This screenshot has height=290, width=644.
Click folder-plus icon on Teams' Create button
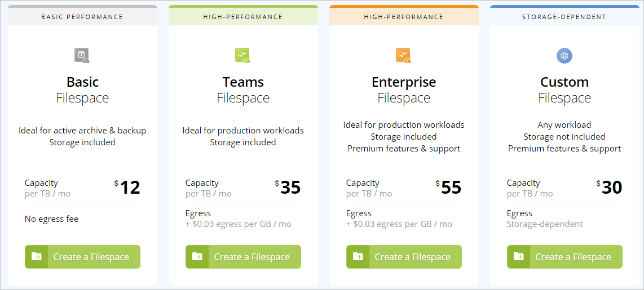click(197, 257)
